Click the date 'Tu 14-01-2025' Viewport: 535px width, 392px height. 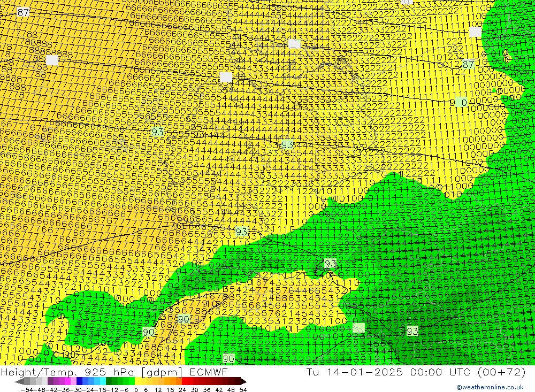point(355,372)
